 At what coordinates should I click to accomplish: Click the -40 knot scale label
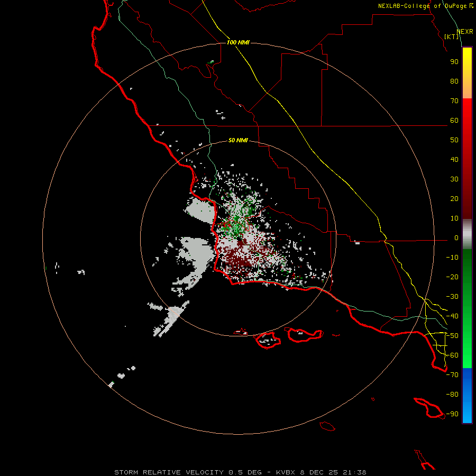pos(452,316)
